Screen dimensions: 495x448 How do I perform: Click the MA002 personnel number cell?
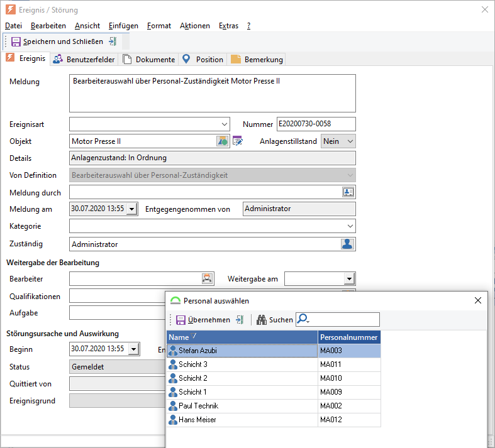pyautogui.click(x=349, y=406)
